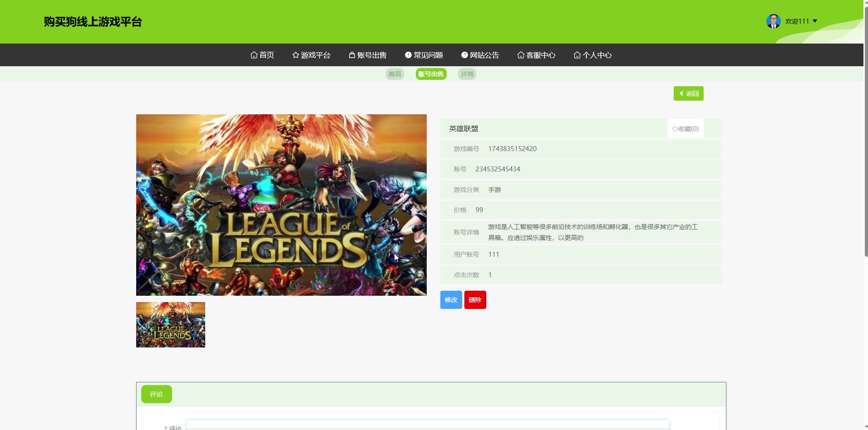The image size is (868, 430).
Task: Click 详情 in the breadcrumb
Action: coord(467,74)
